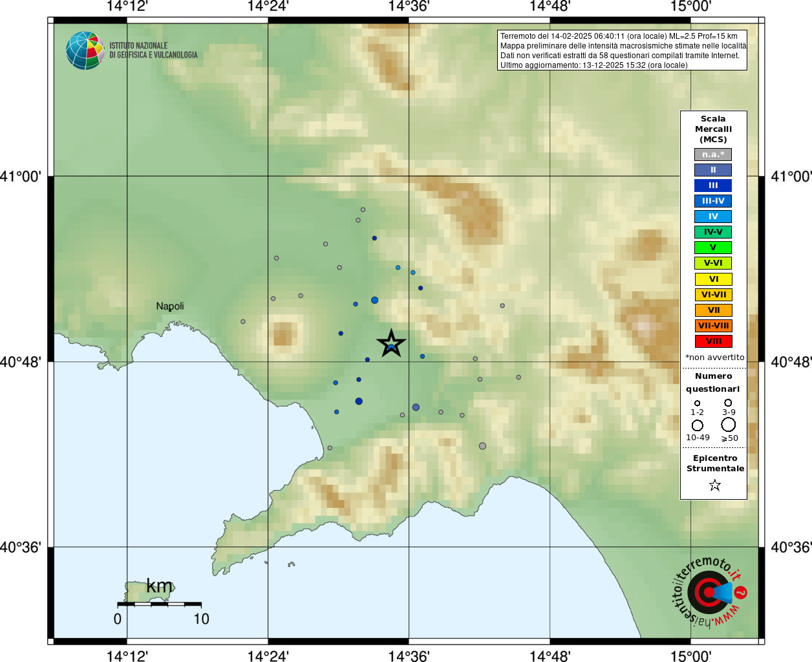Viewport: 812px width, 662px height.
Task: Click the epicenter star on the map
Action: (x=391, y=344)
